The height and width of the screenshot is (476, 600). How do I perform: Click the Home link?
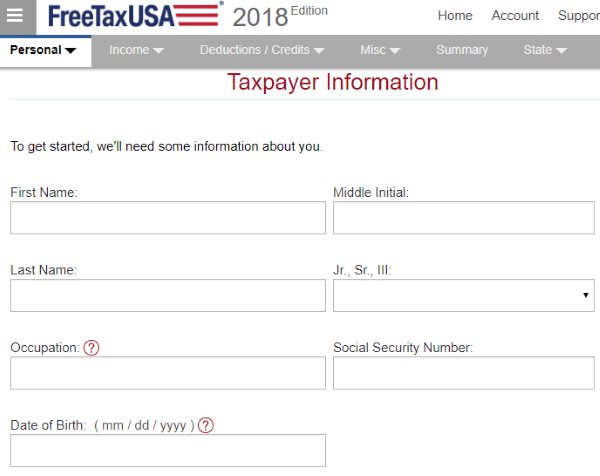455,16
